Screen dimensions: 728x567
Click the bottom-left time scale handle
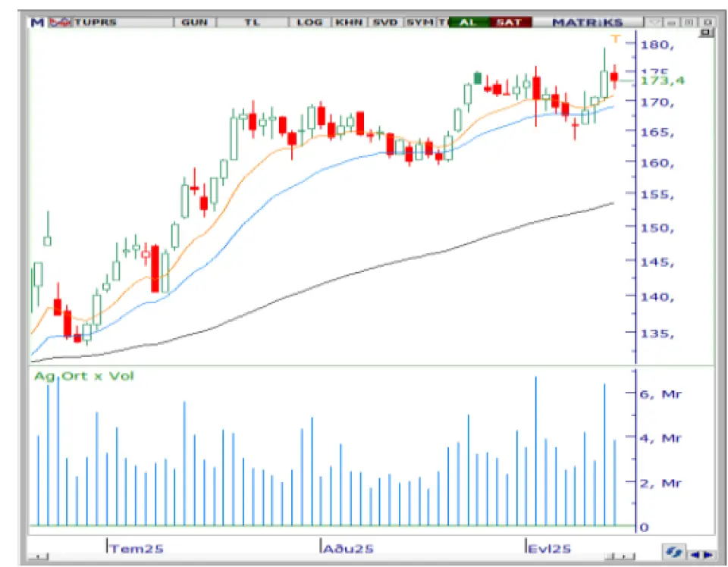(39, 556)
